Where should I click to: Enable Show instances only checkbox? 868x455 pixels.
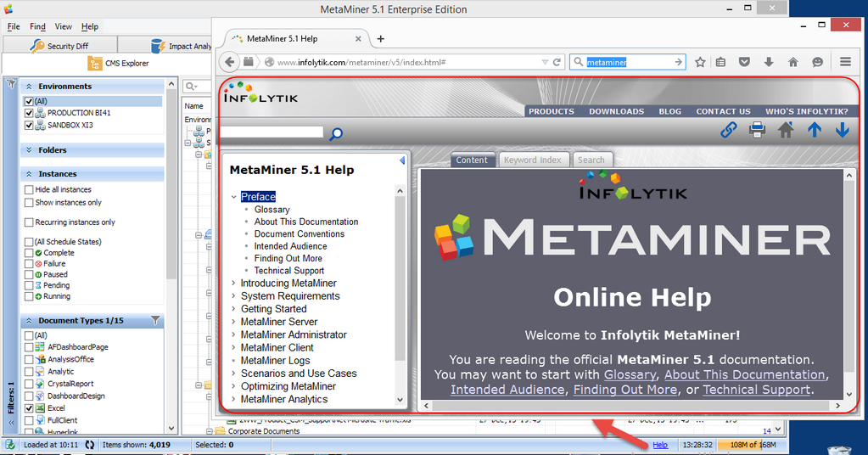[x=29, y=203]
